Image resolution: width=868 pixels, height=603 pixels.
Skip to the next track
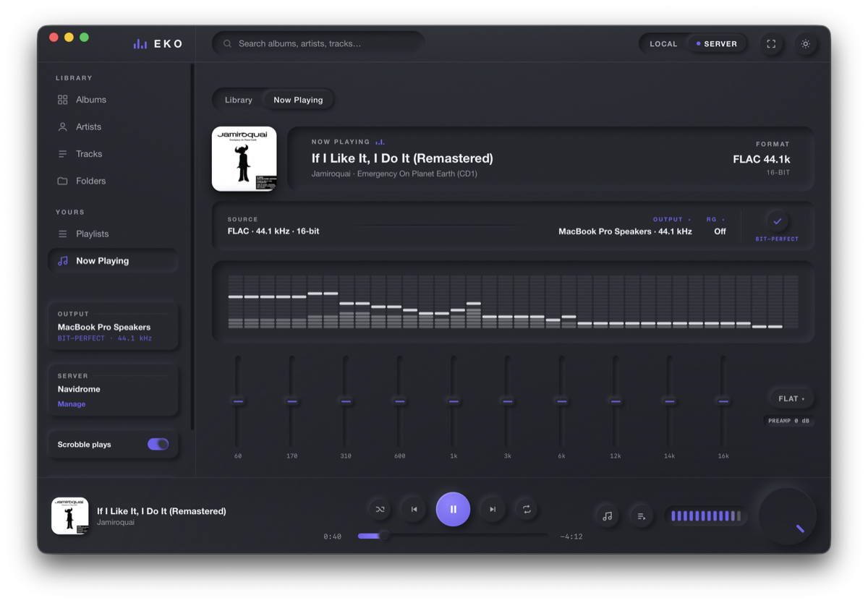click(x=493, y=509)
